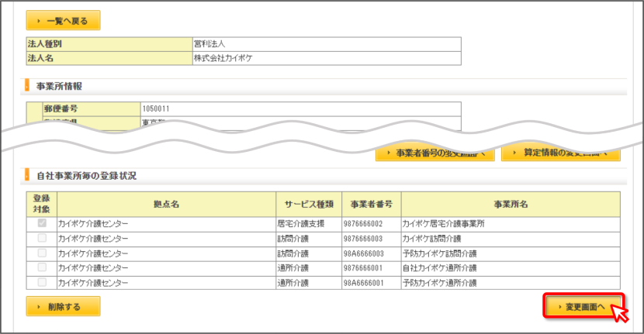Click the 一覧へ戻る button
The height and width of the screenshot is (334, 644).
64,20
